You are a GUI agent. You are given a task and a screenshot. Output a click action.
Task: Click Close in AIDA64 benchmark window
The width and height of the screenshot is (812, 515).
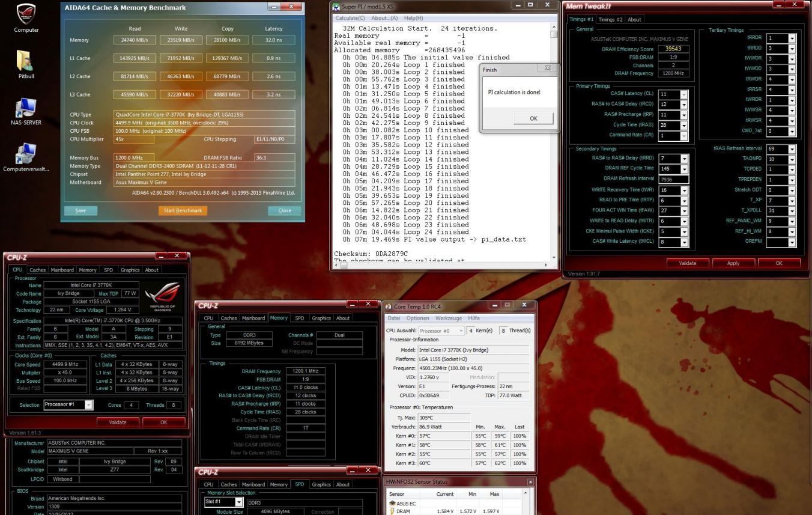[x=285, y=210]
